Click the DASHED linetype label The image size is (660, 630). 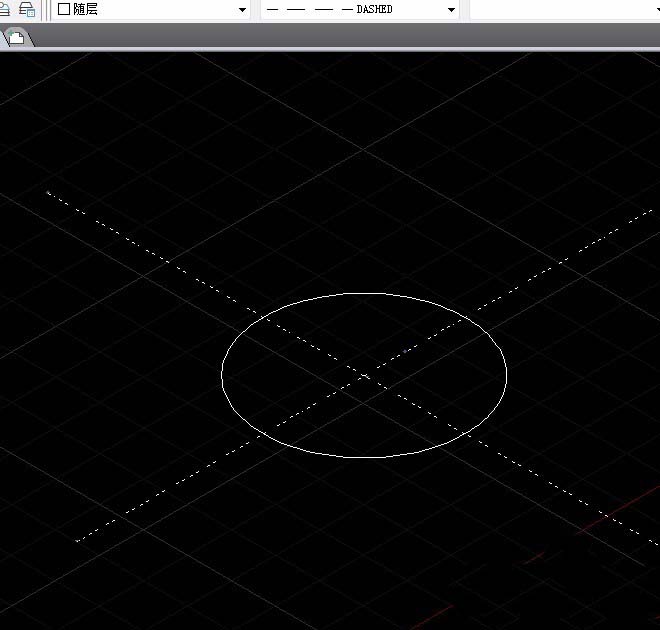point(374,9)
